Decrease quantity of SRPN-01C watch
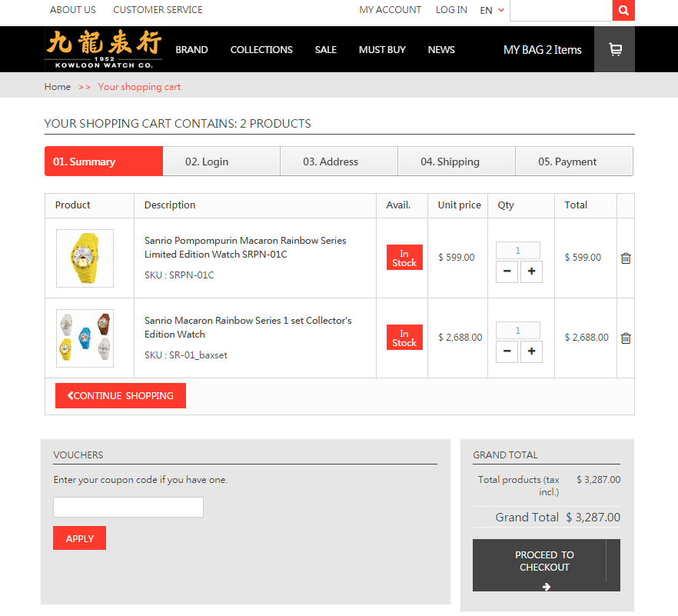This screenshot has width=678, height=616. (507, 271)
